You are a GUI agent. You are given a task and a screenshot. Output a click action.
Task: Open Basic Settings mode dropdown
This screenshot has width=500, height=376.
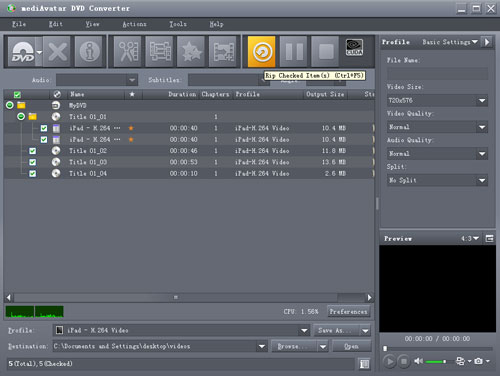point(450,42)
